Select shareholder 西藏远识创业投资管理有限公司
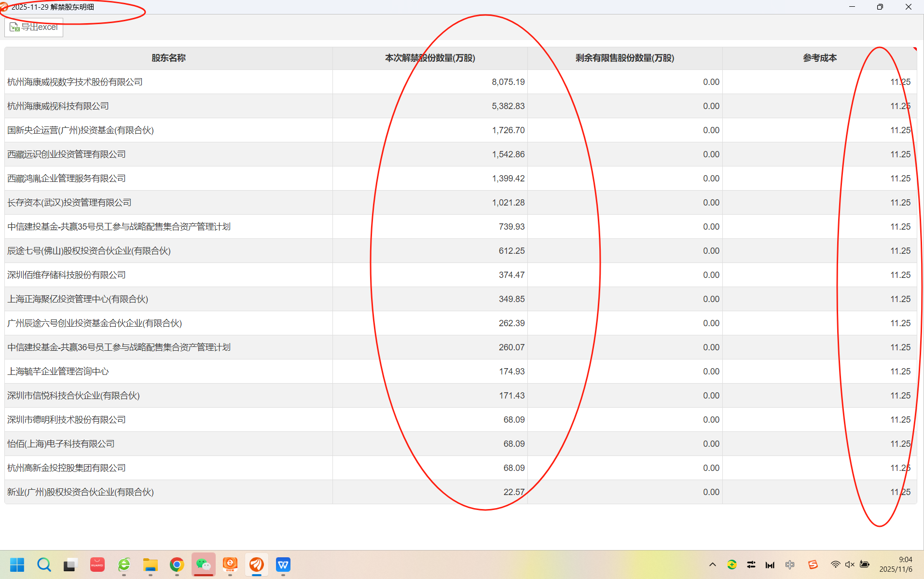This screenshot has height=579, width=924. 67,154
